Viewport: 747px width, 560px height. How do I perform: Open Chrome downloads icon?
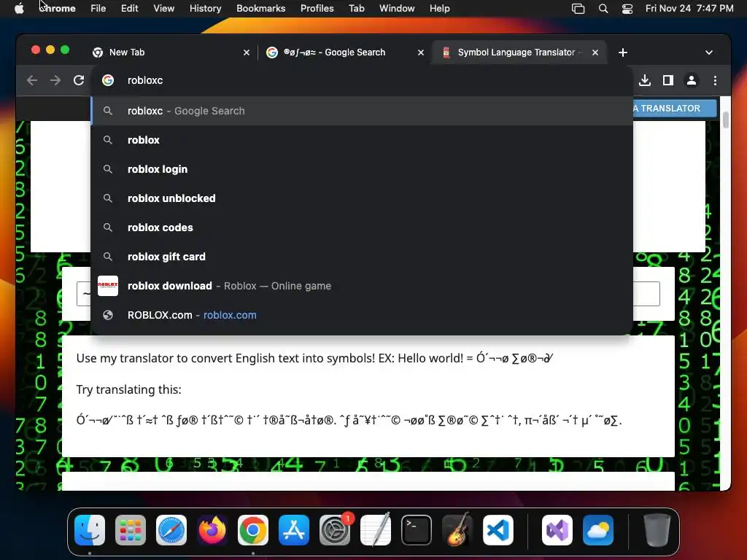(x=645, y=80)
